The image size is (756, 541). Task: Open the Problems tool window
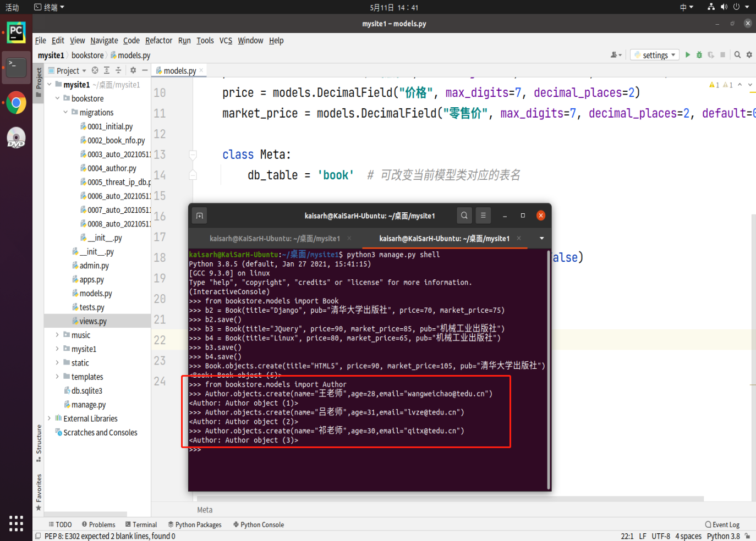[98, 525]
